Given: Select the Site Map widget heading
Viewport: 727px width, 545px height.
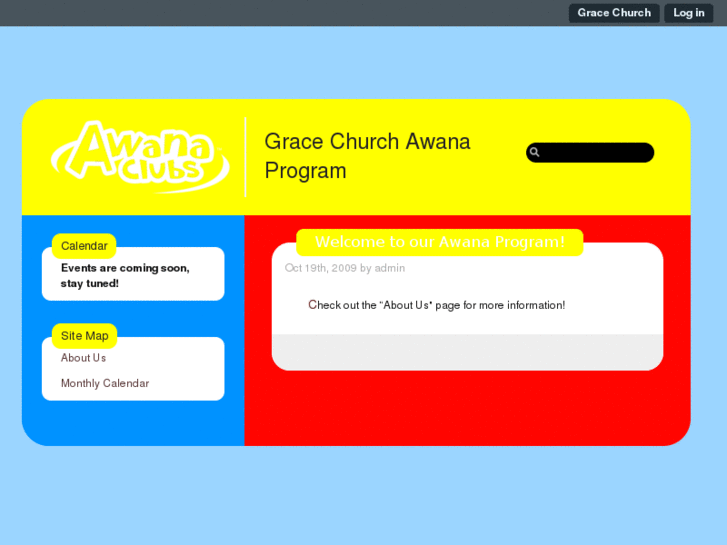Looking at the screenshot, I should point(84,336).
